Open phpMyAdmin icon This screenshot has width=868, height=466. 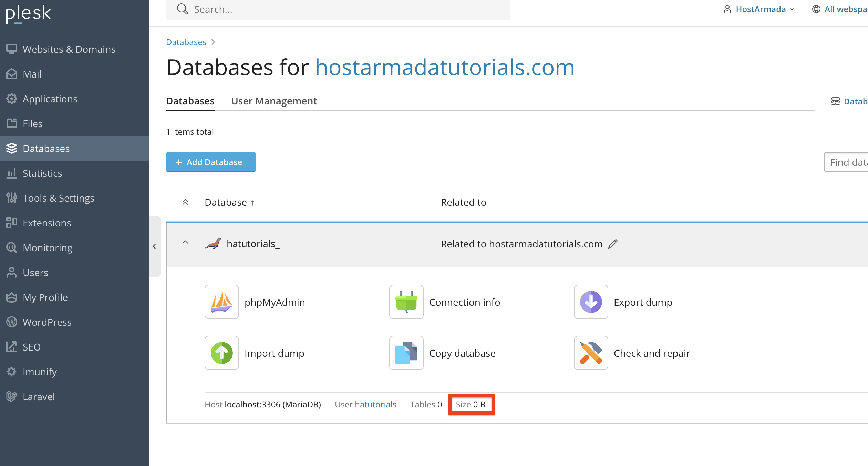coord(221,302)
